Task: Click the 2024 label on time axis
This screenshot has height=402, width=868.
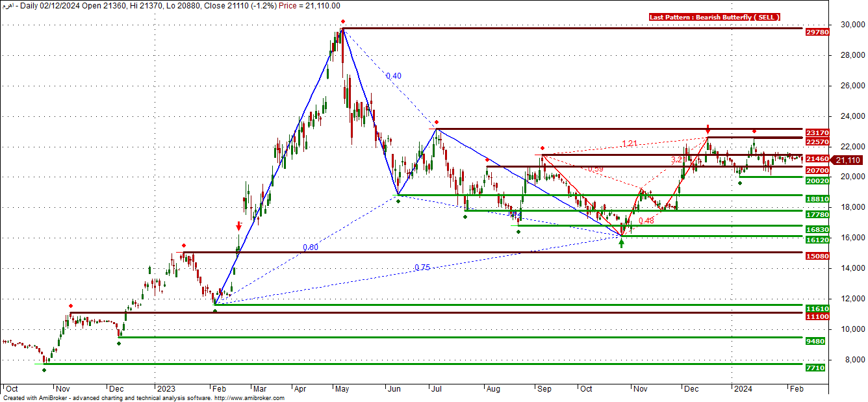Action: pyautogui.click(x=743, y=388)
